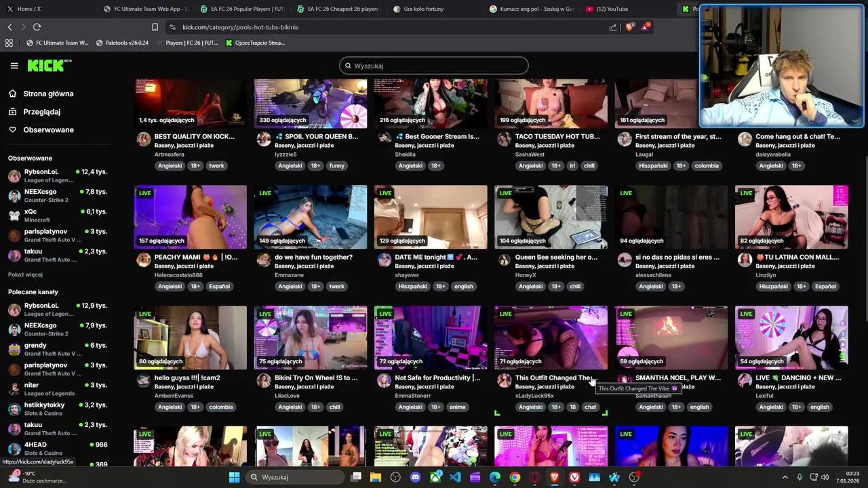The height and width of the screenshot is (488, 868).
Task: Open Paletools v26.0.24 bookmark
Action: click(122, 43)
